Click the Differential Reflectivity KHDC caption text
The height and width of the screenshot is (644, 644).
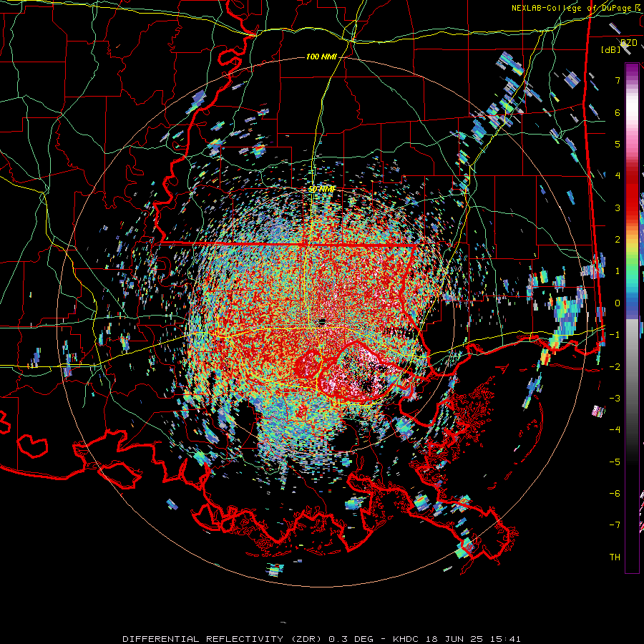(321, 639)
